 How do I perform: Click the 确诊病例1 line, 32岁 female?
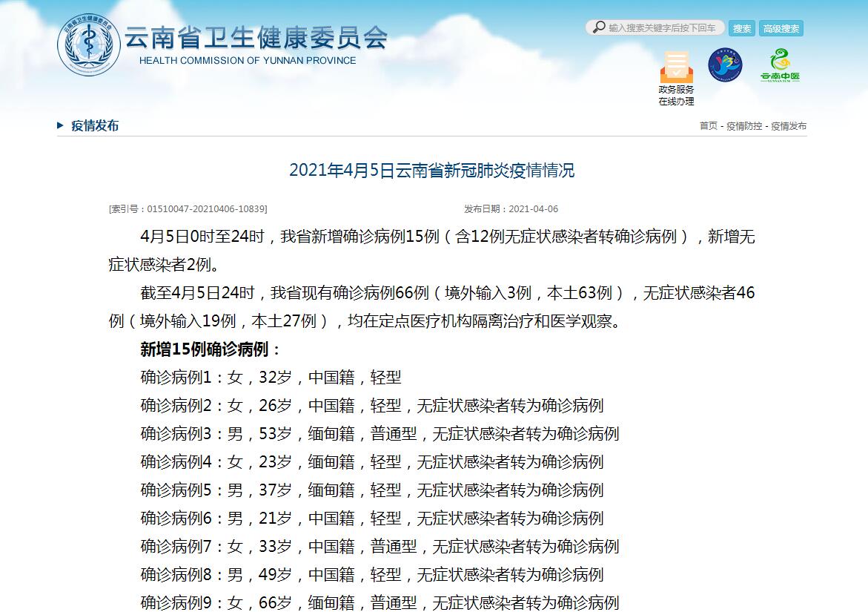click(271, 378)
